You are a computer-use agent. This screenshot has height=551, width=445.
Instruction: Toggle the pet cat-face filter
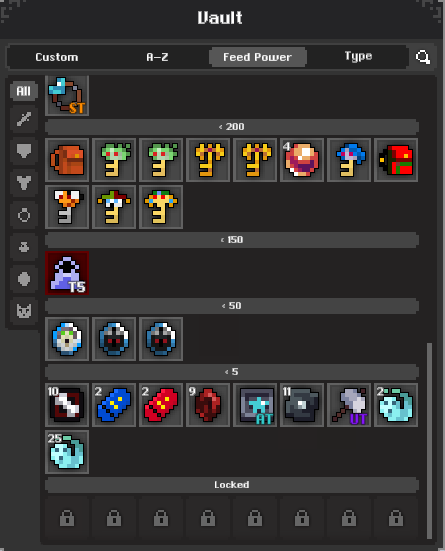[x=24, y=311]
